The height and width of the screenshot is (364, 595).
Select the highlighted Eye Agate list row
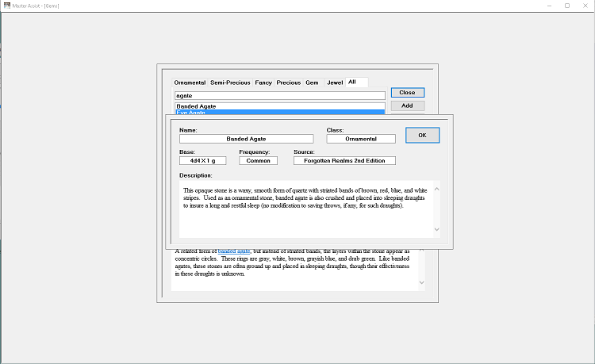pos(280,113)
